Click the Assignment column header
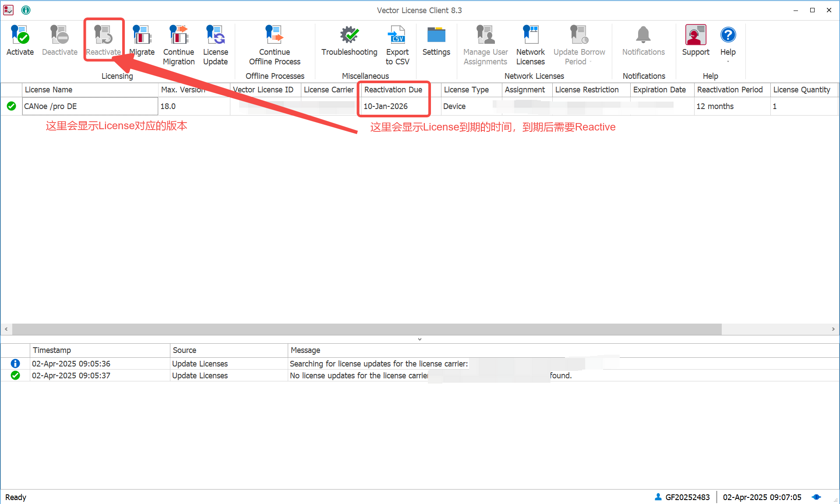Viewport: 840px width, 504px height. click(x=527, y=90)
